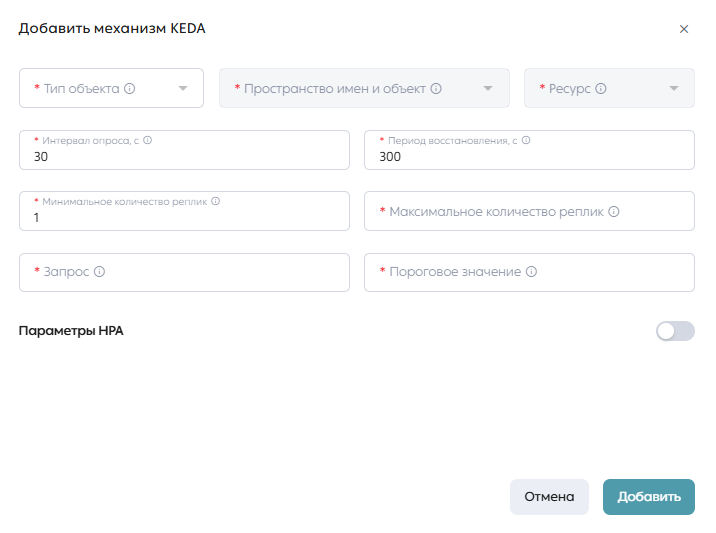
Task: Click info icon next to Тип объекта
Action: [x=130, y=89]
